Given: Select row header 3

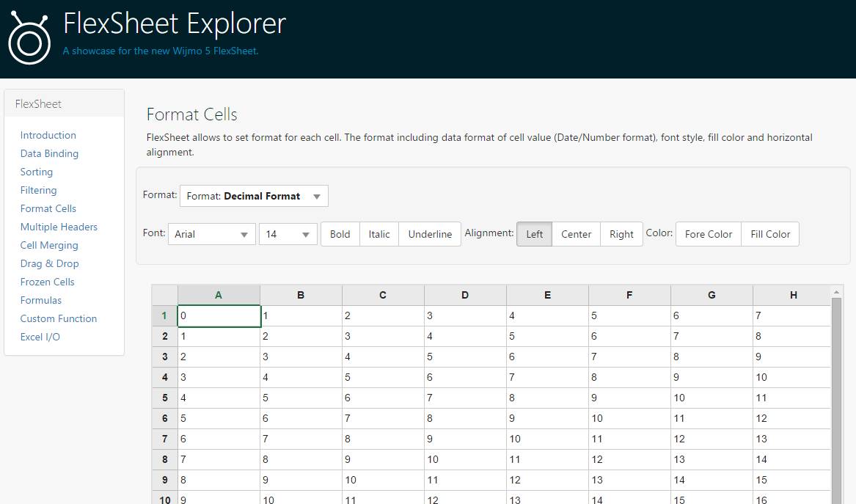Looking at the screenshot, I should [x=165, y=357].
